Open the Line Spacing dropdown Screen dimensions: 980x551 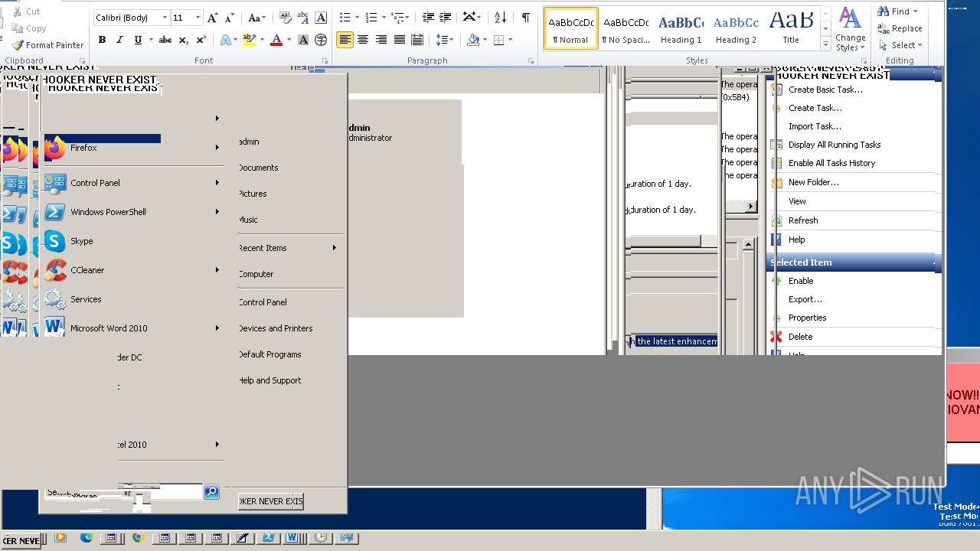(444, 40)
